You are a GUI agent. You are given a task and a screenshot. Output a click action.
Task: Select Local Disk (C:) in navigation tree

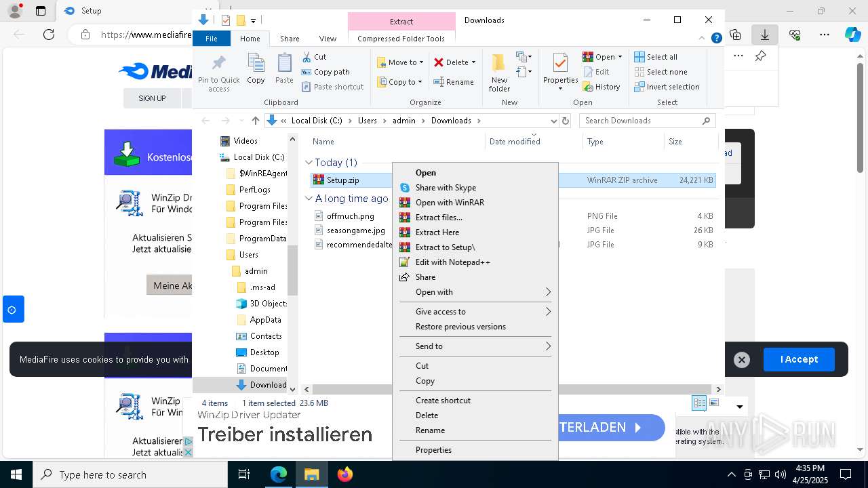(x=258, y=157)
